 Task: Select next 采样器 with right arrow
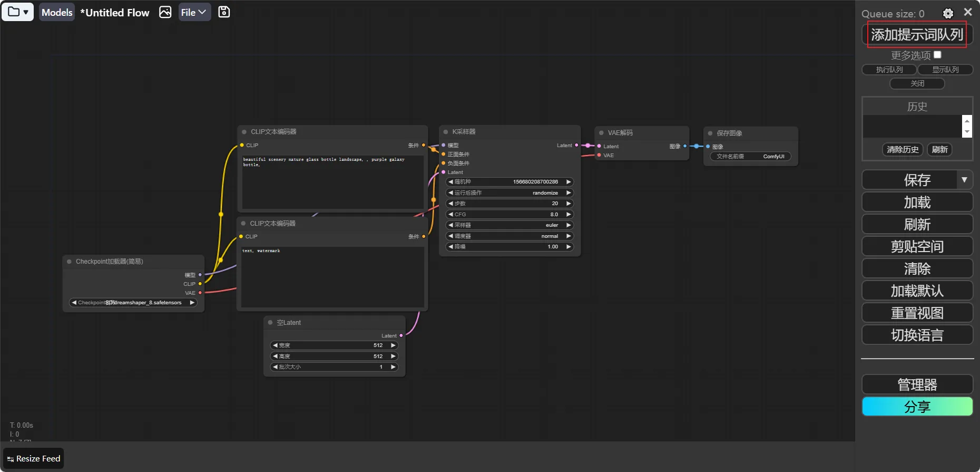click(569, 225)
